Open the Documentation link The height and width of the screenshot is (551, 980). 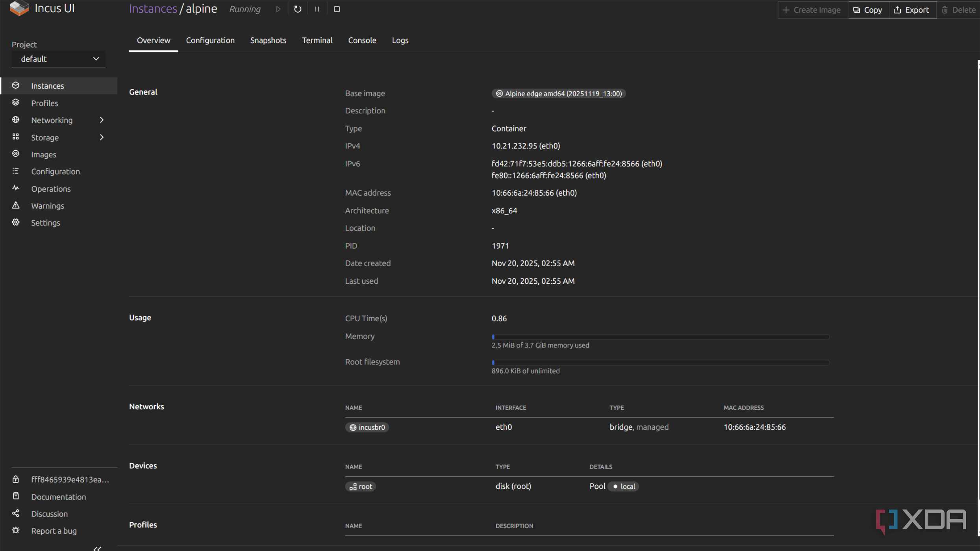[59, 497]
